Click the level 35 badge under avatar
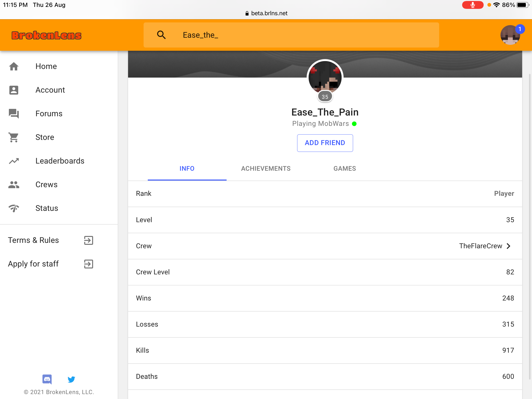532x399 pixels. click(x=325, y=97)
